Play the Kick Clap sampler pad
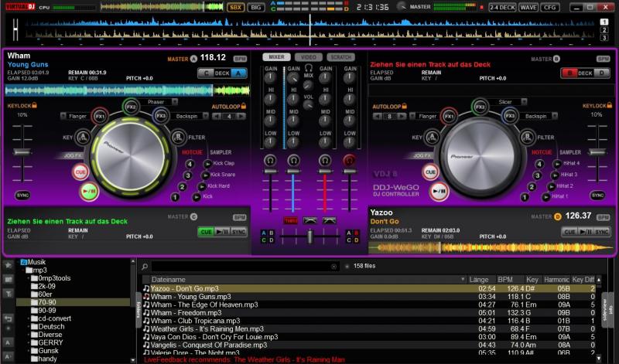Image resolution: width=619 pixels, height=364 pixels. (x=207, y=163)
